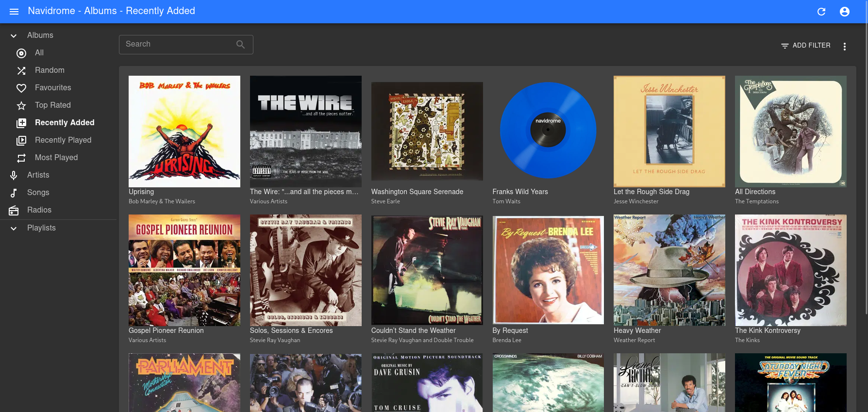Open Gospel Pioneer Reunion cover
The image size is (868, 412).
tap(184, 270)
